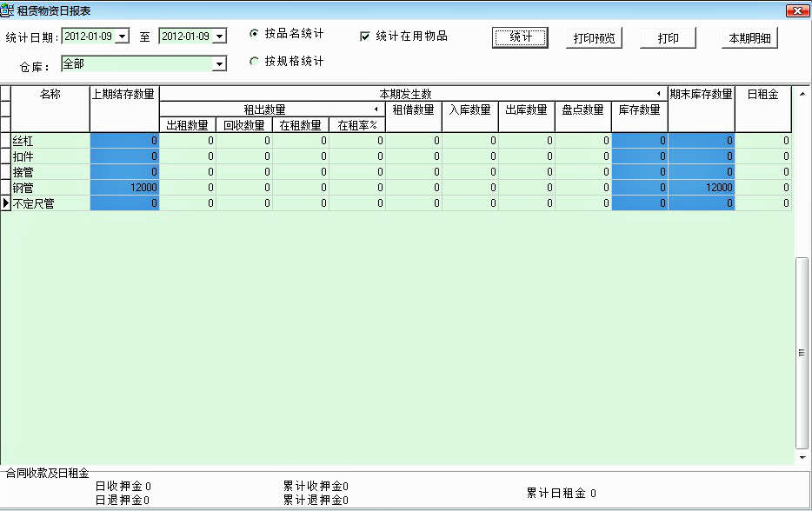This screenshot has height=511, width=812.
Task: Click the row selector for 不定尺管
Action: [x=5, y=203]
